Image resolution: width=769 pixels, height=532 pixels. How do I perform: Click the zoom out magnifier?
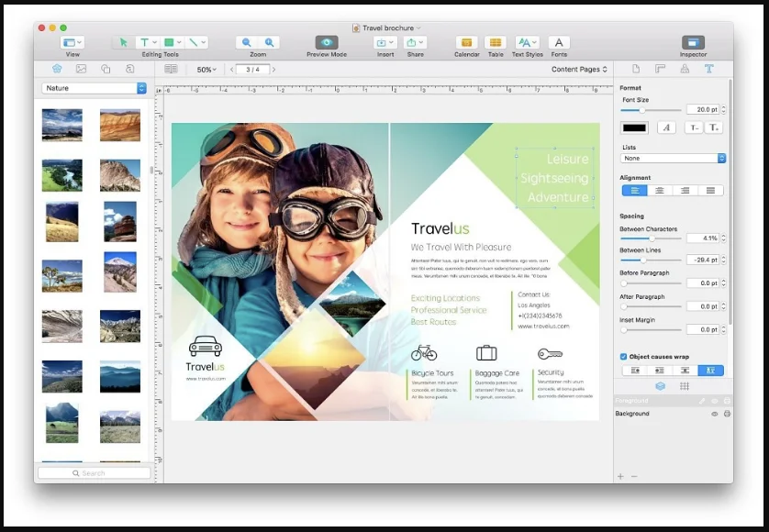coord(246,43)
